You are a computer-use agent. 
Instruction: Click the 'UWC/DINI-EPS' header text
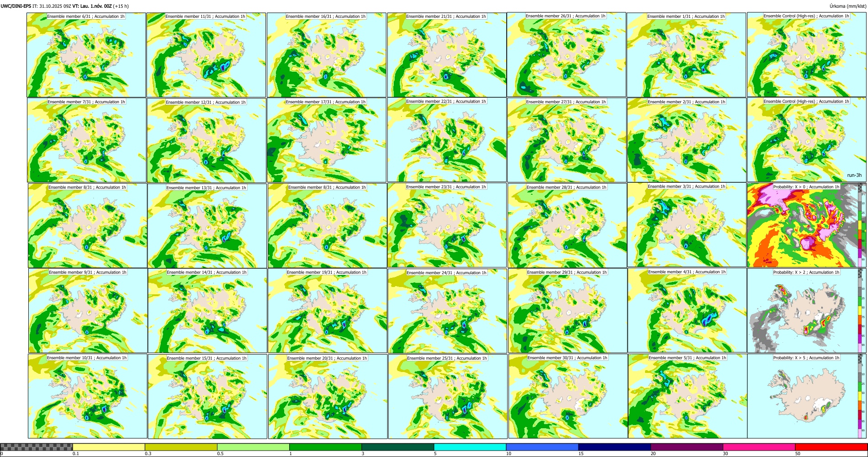coord(16,6)
